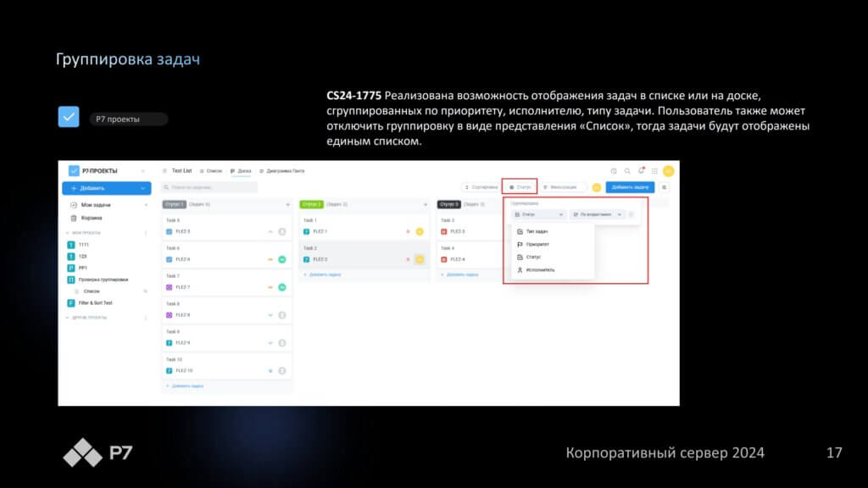The width and height of the screenshot is (868, 488).
Task: Click the blue checkbox icon beside P7 проекты
Action: [x=69, y=117]
